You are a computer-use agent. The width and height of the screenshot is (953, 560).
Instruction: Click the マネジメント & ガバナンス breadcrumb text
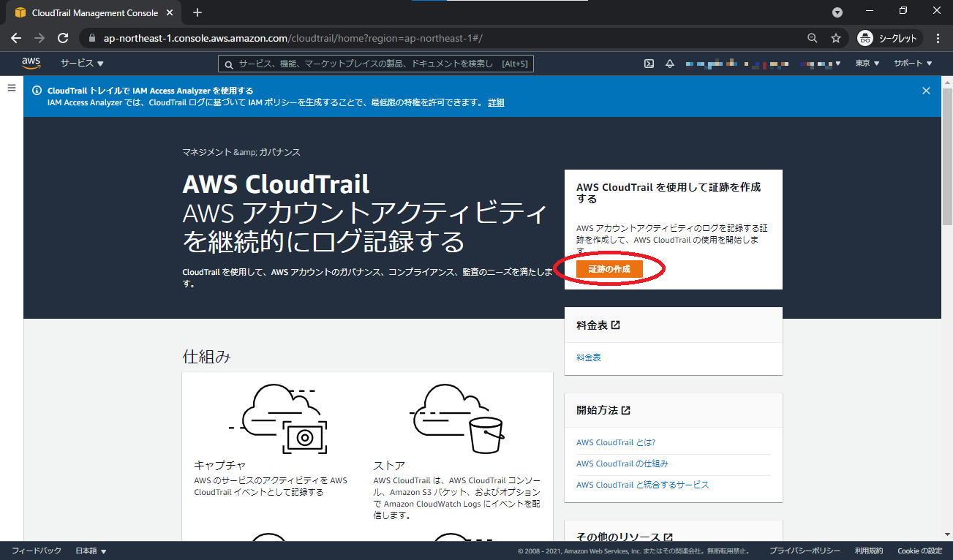click(241, 152)
